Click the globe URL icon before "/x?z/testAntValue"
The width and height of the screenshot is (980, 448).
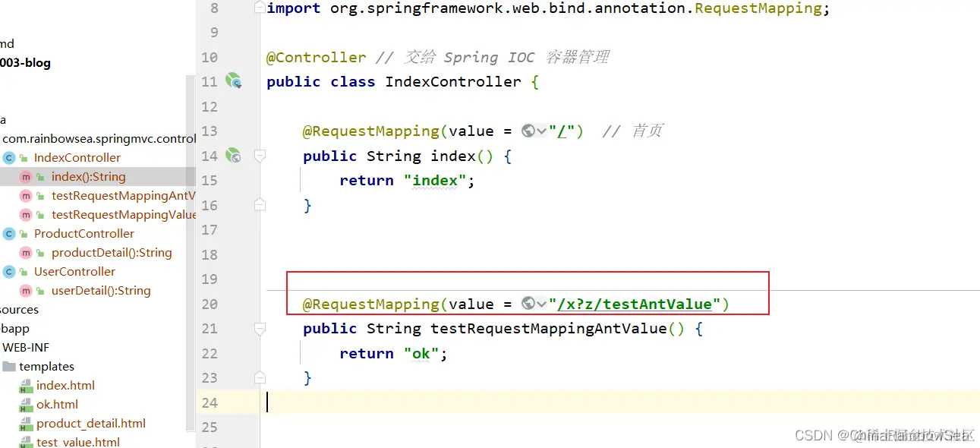click(528, 304)
